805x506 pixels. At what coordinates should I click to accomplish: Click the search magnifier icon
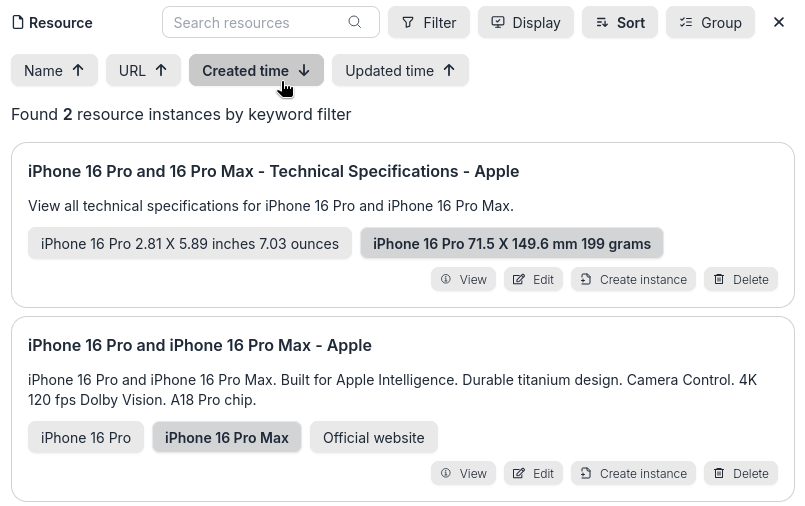(355, 22)
